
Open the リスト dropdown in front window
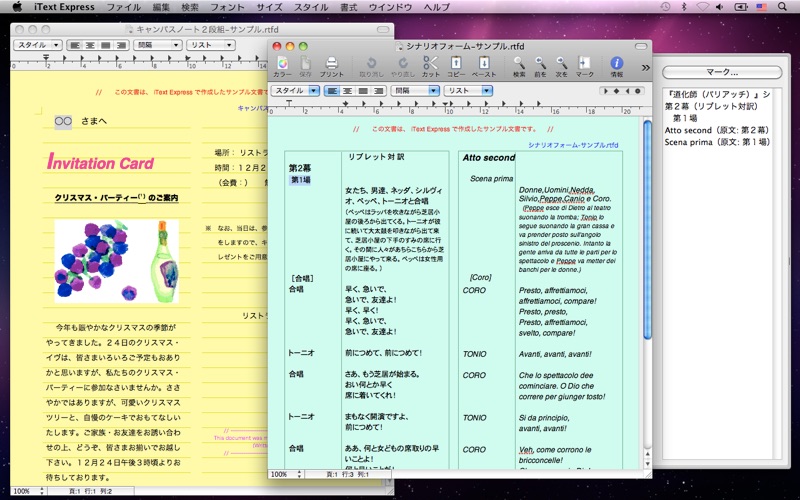469,90
